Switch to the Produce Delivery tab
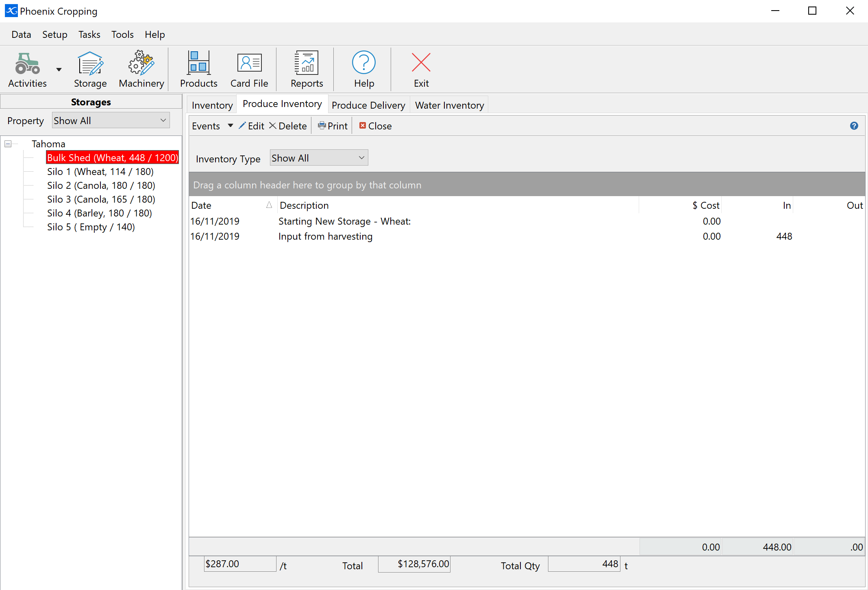The height and width of the screenshot is (590, 868). [x=368, y=105]
